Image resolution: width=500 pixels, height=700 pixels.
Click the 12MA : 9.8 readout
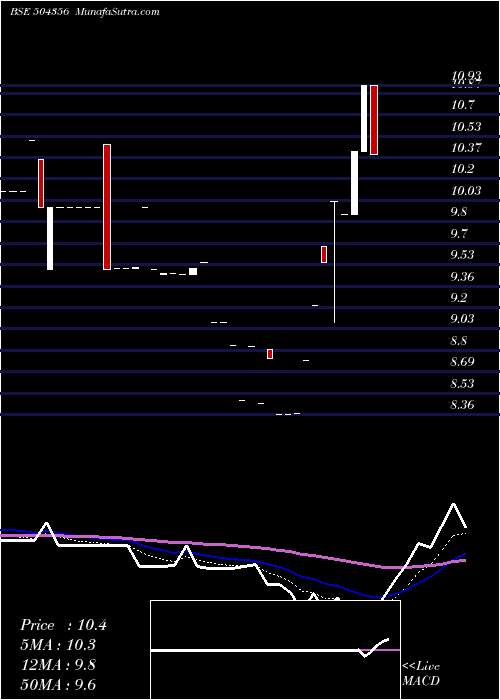[58, 665]
